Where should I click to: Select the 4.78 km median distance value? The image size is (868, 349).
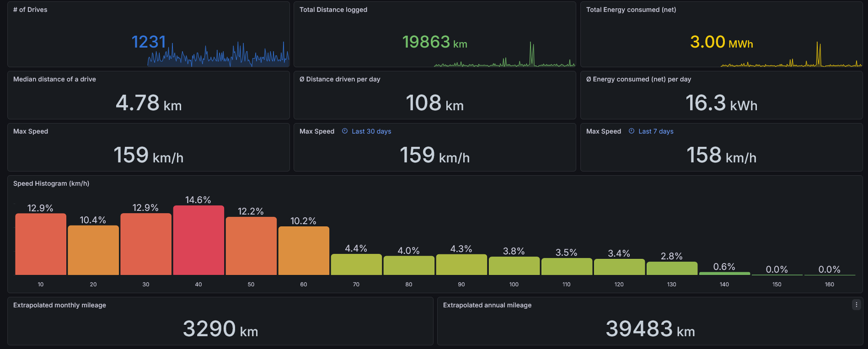pyautogui.click(x=149, y=103)
